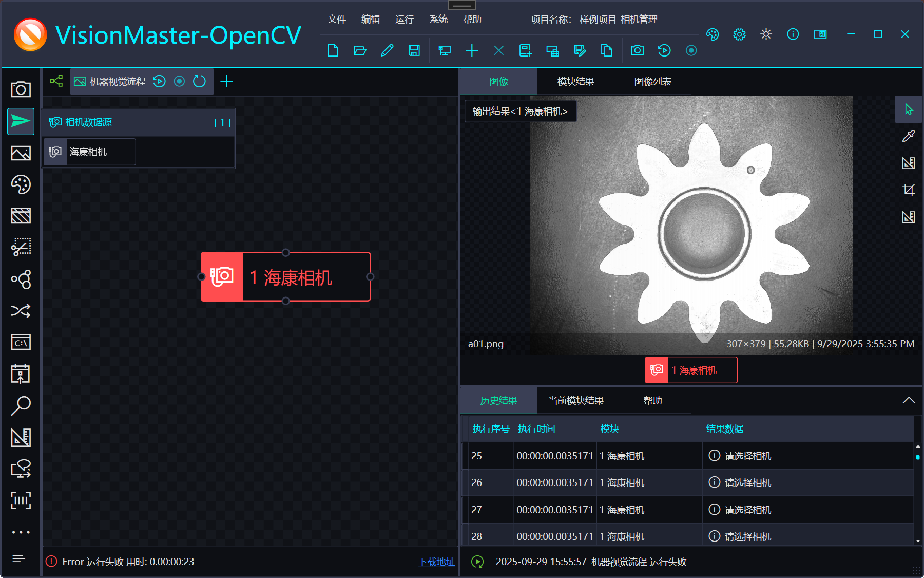
Task: Select the barcode icon in the left sidebar
Action: point(21,500)
